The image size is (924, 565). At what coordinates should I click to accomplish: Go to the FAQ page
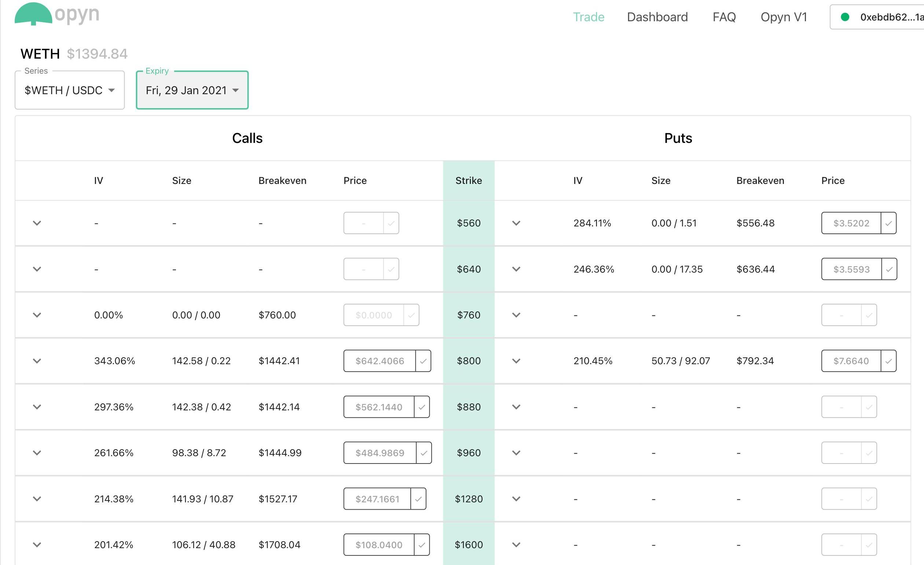[x=724, y=17]
